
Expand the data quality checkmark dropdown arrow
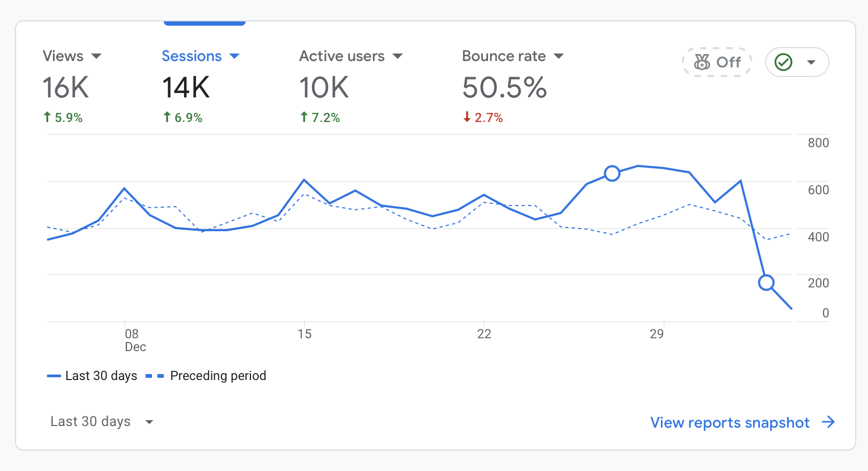click(811, 62)
